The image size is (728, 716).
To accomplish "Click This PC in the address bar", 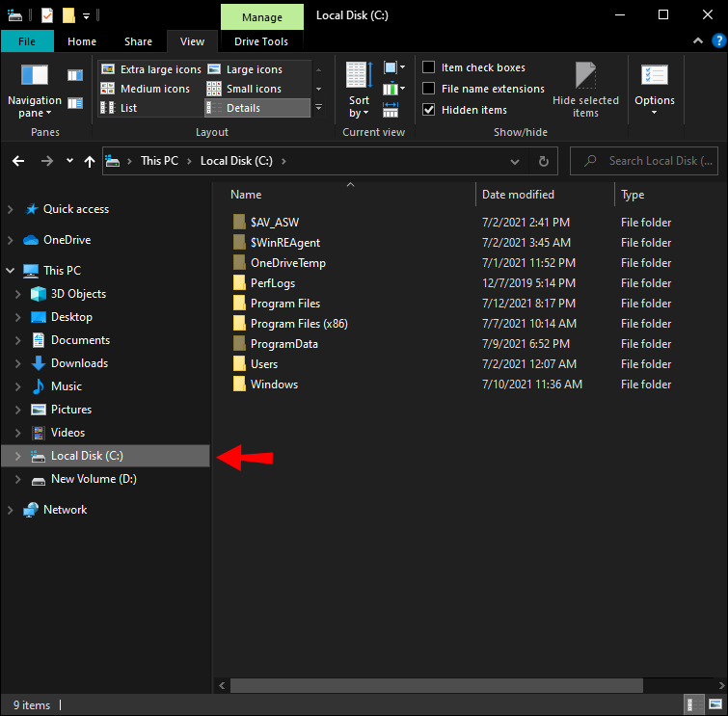I will (159, 161).
